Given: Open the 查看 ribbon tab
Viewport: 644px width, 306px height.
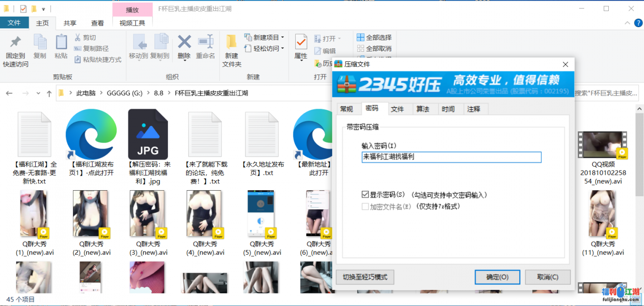Looking at the screenshot, I should pyautogui.click(x=98, y=23).
